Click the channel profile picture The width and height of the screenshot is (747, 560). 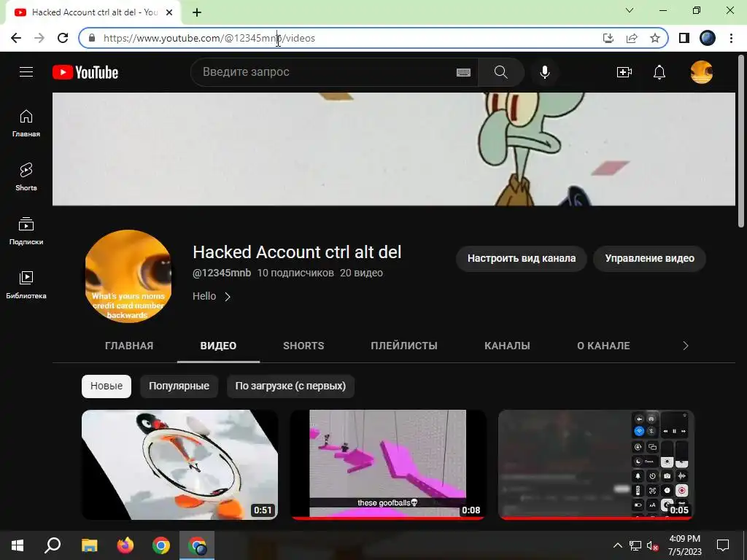point(128,276)
